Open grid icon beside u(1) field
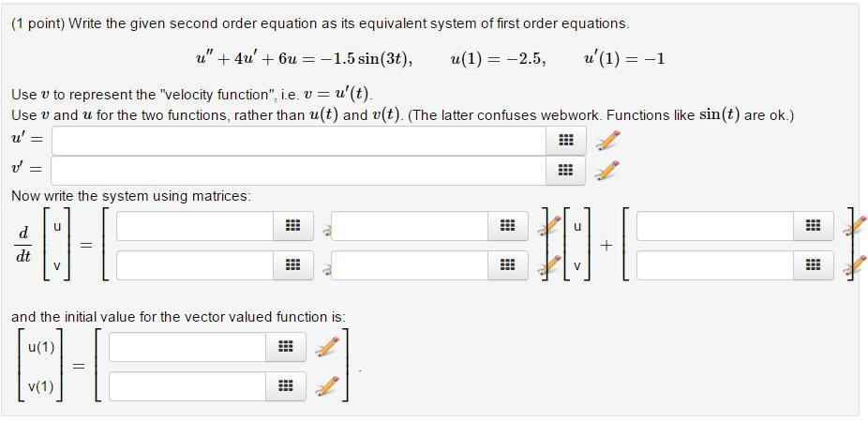The height and width of the screenshot is (422, 868). point(286,347)
